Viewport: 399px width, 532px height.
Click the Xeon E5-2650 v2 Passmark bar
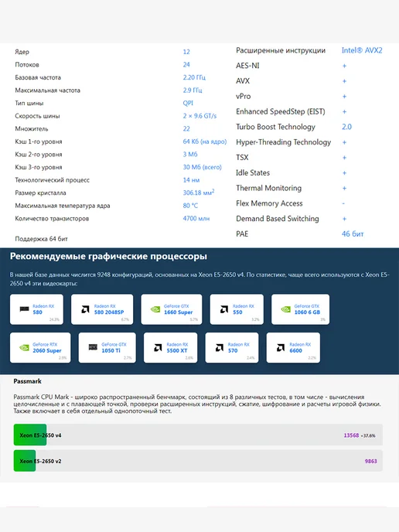coord(198,461)
